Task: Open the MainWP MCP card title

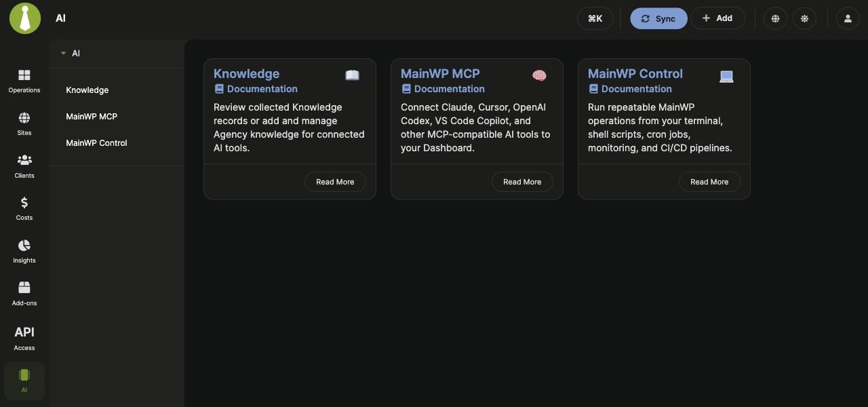Action: (x=440, y=73)
